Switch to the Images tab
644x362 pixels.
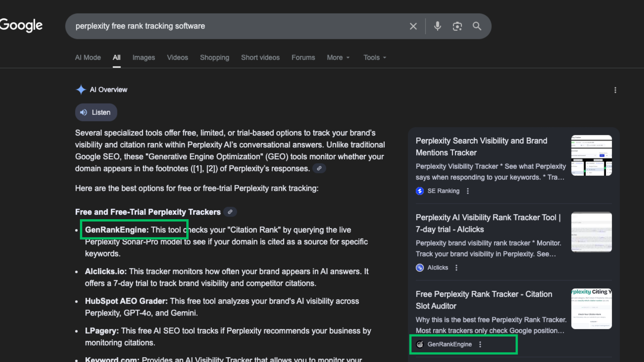pos(144,57)
